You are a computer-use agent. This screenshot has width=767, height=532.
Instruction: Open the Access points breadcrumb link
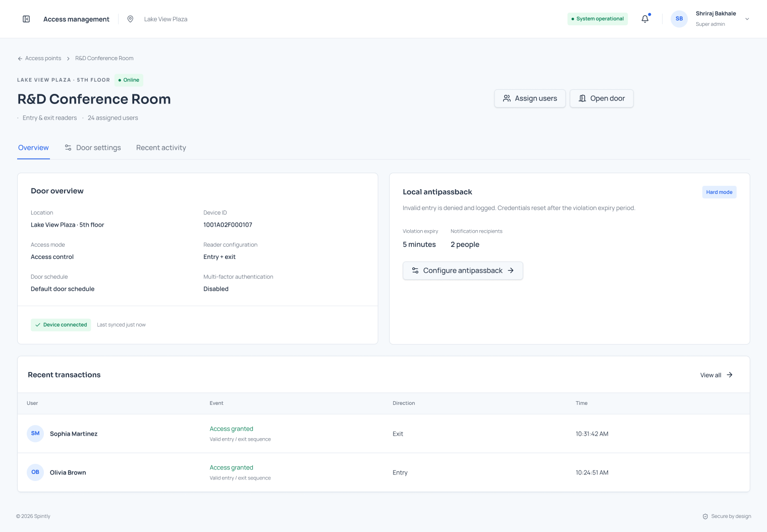coord(43,59)
